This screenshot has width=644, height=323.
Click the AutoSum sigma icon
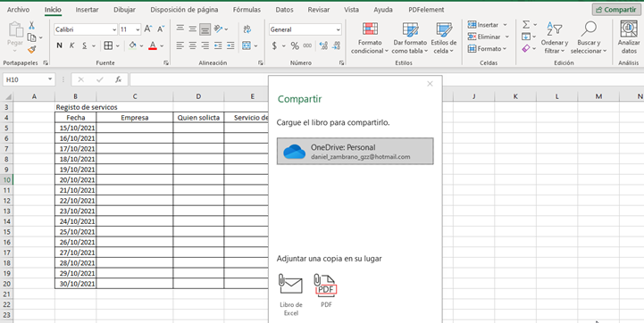click(x=526, y=25)
